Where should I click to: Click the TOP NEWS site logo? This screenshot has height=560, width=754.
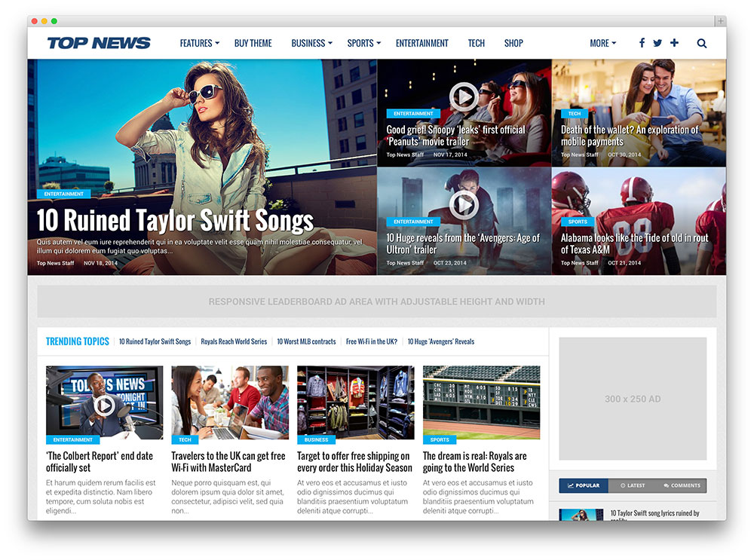coord(99,43)
